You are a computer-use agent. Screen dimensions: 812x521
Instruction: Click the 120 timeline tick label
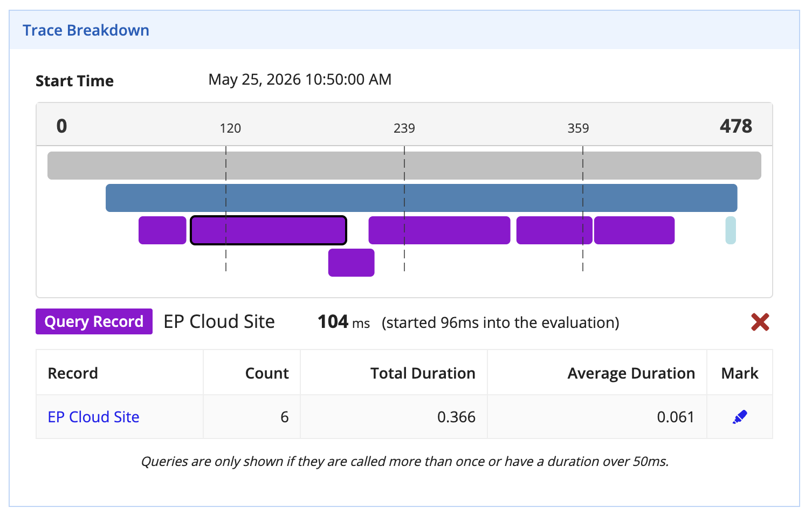click(x=230, y=128)
